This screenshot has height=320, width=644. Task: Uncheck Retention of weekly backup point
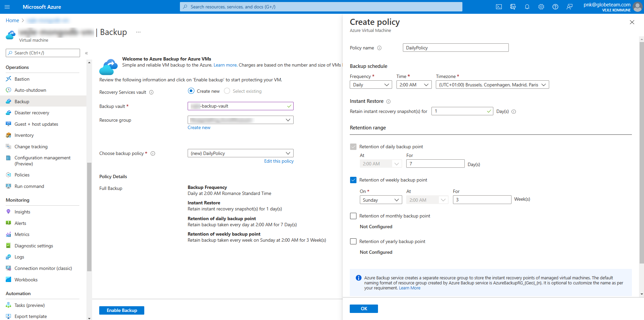[353, 180]
